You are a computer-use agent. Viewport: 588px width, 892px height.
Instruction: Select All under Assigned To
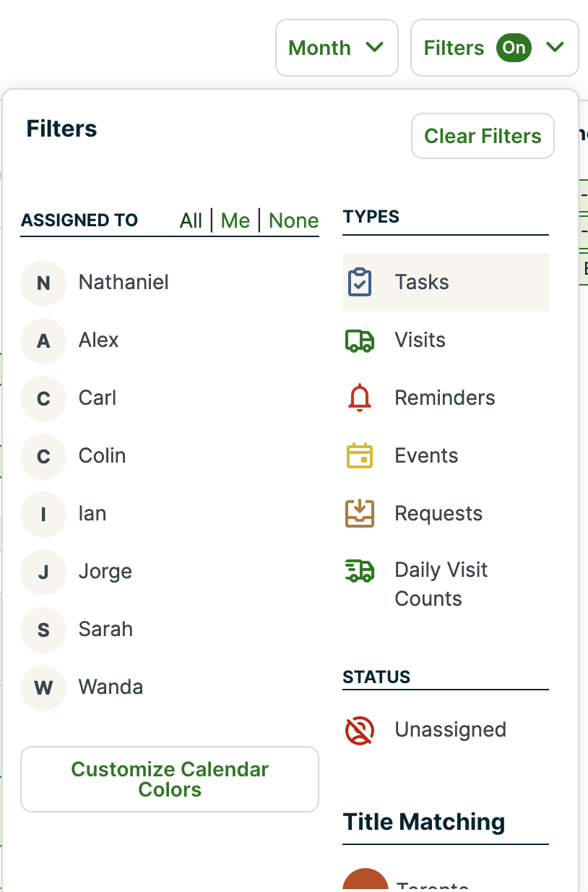coord(191,220)
